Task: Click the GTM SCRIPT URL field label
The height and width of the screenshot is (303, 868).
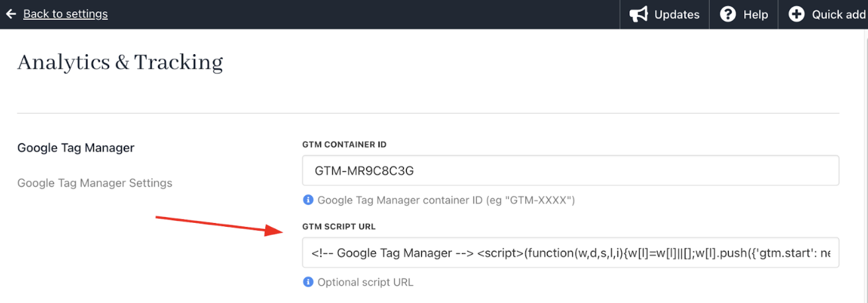Action: 339,226
